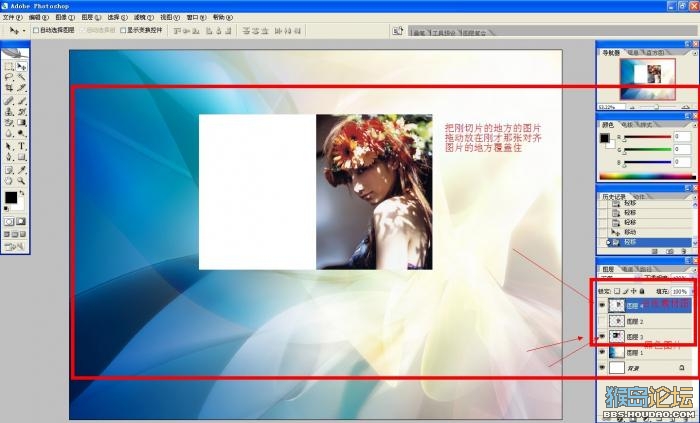Select the Clone Stamp tool

[x=9, y=112]
